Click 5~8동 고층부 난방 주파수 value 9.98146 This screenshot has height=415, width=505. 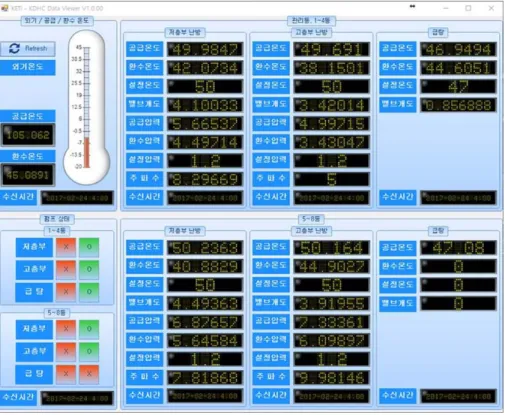tap(332, 378)
